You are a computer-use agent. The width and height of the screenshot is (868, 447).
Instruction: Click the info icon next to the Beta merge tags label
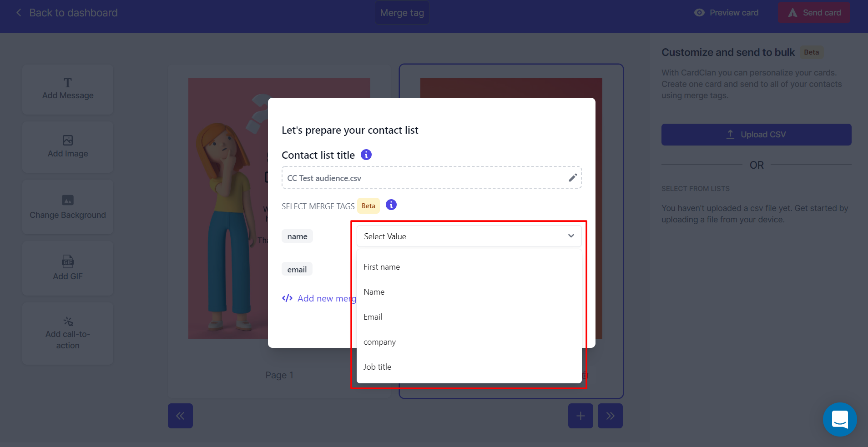pyautogui.click(x=391, y=205)
